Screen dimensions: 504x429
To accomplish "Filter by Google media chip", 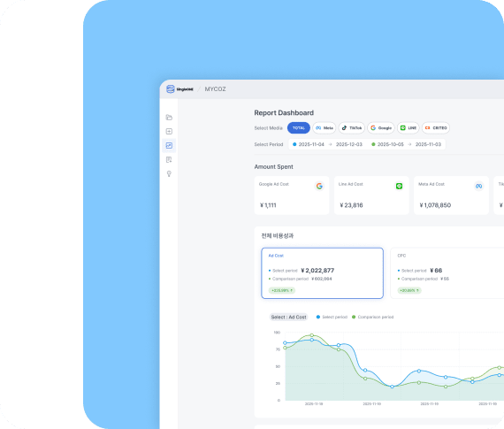I will pyautogui.click(x=381, y=127).
